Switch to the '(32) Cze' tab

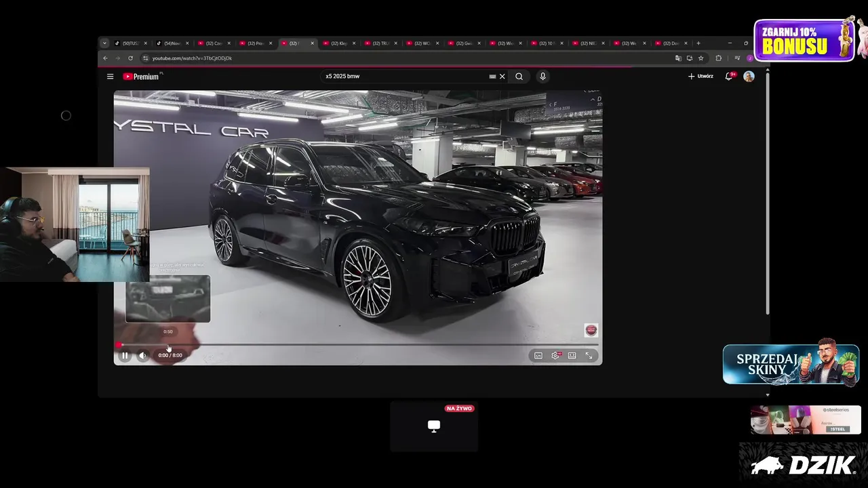click(x=214, y=43)
